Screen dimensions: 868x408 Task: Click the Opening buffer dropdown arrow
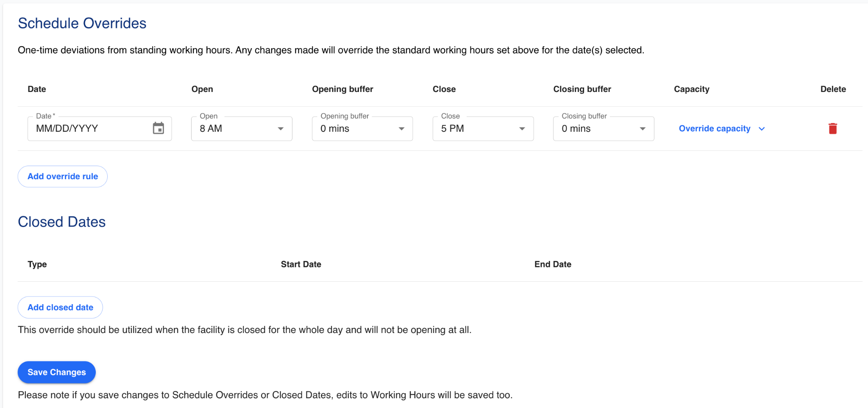coord(401,129)
